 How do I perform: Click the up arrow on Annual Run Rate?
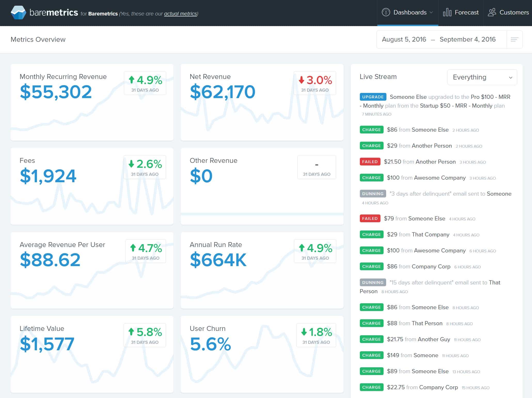[x=301, y=248]
